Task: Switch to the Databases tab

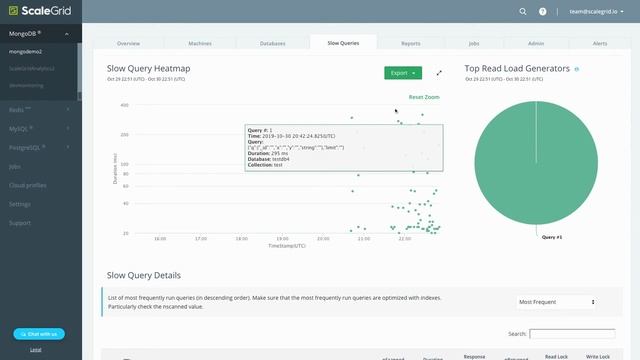Action: point(273,43)
